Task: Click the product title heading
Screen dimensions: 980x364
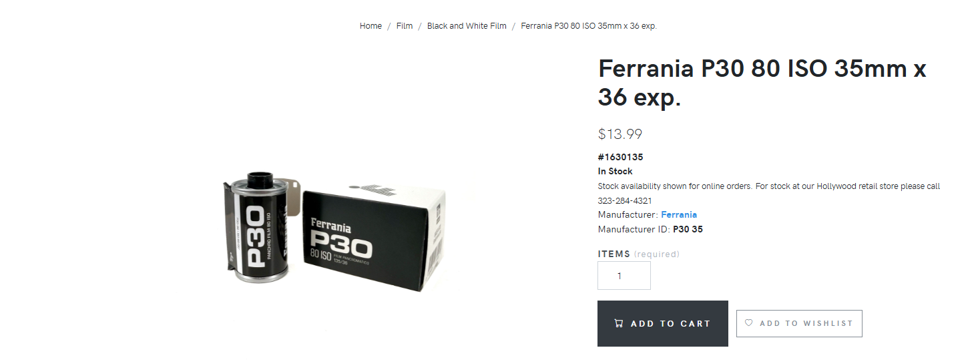Action: [762, 83]
